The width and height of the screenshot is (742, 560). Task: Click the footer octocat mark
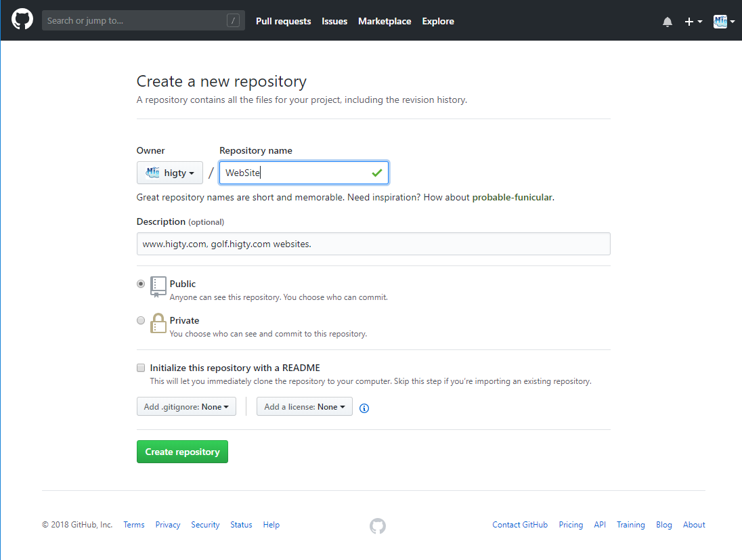click(x=377, y=525)
